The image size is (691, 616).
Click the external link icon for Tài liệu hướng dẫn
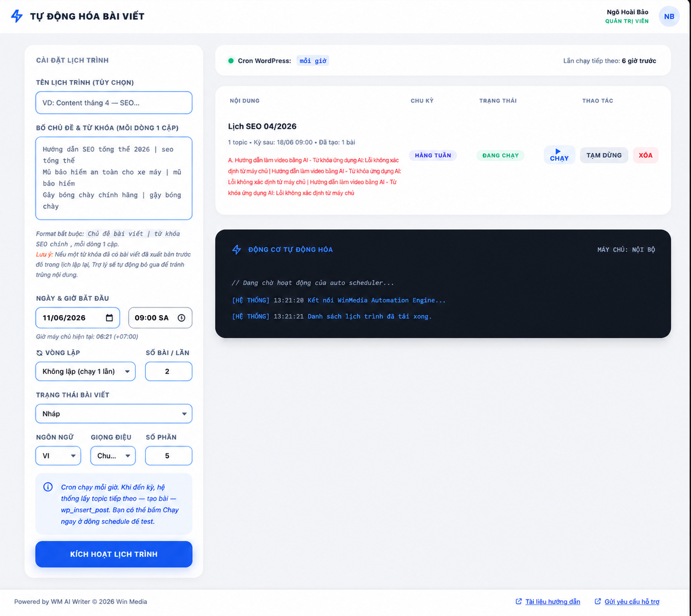518,602
